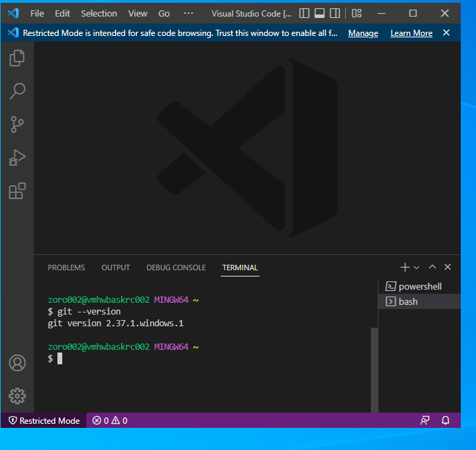Open the Selection menu
This screenshot has width=476, height=450.
click(x=99, y=14)
